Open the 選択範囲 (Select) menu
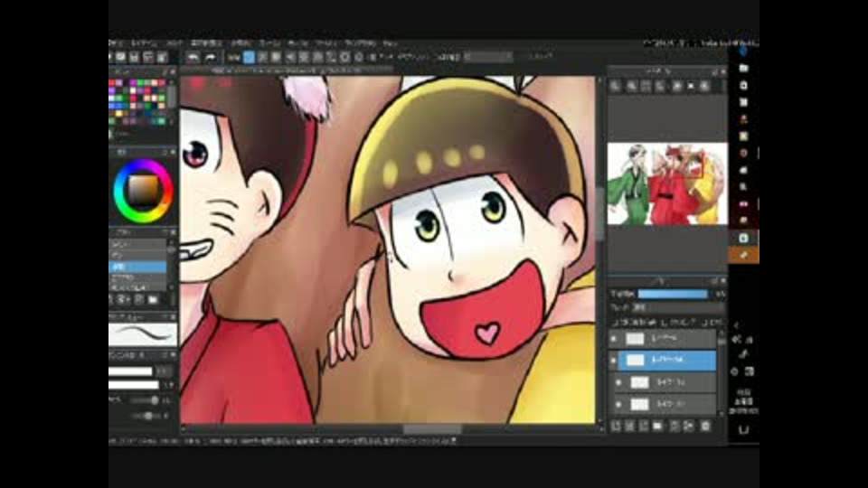Viewport: 868px width, 488px height. coord(205,43)
